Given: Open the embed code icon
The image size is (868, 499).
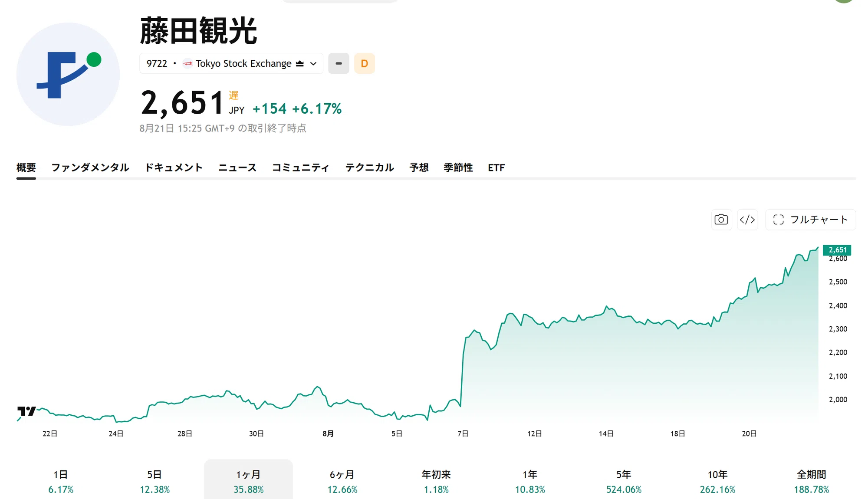Looking at the screenshot, I should (x=747, y=220).
